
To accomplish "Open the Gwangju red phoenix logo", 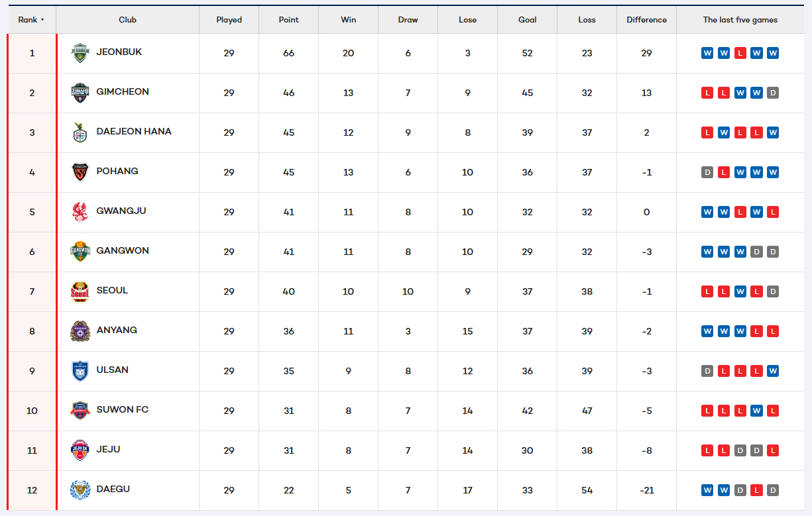I will coord(80,212).
